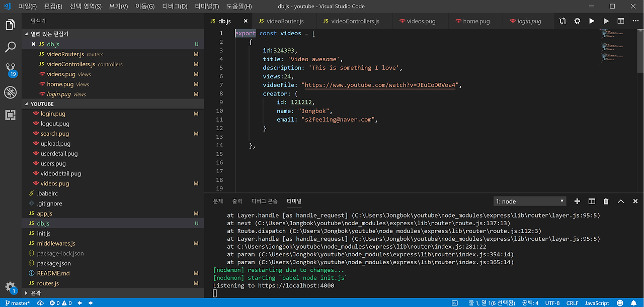Open the '1: node' terminal dropdown
Image resolution: width=644 pixels, height=307 pixels.
(529, 201)
